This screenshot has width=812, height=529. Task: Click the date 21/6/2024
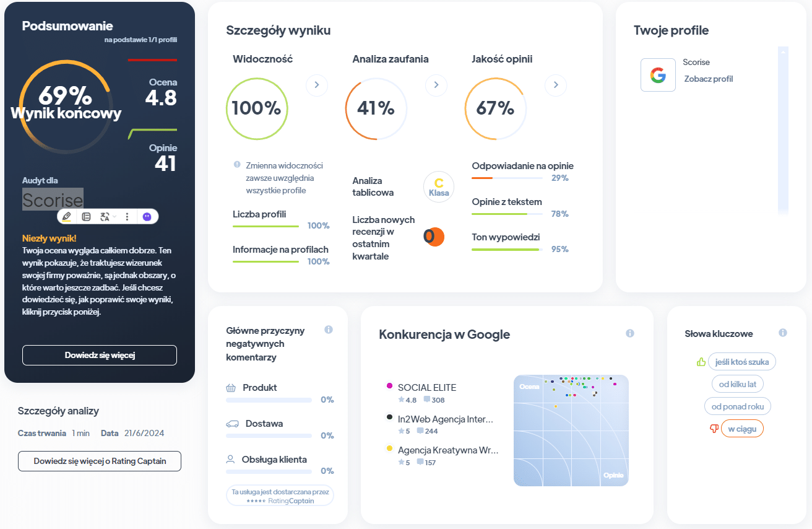point(144,433)
